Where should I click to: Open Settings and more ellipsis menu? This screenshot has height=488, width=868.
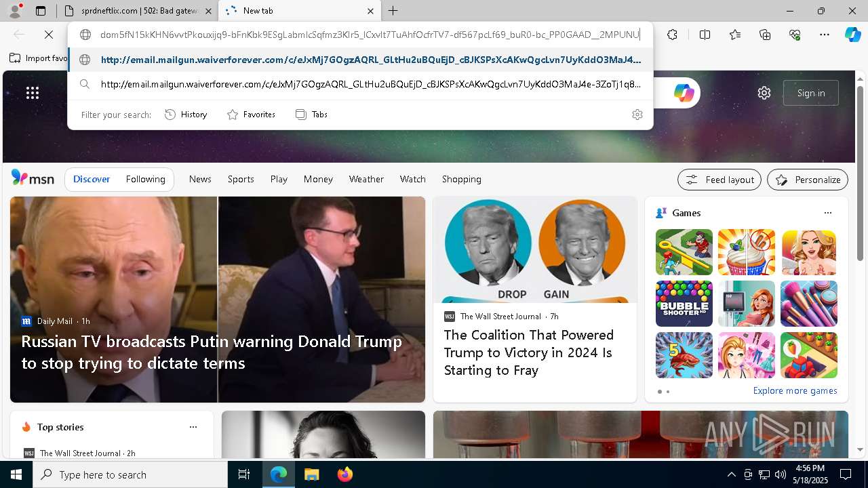825,35
